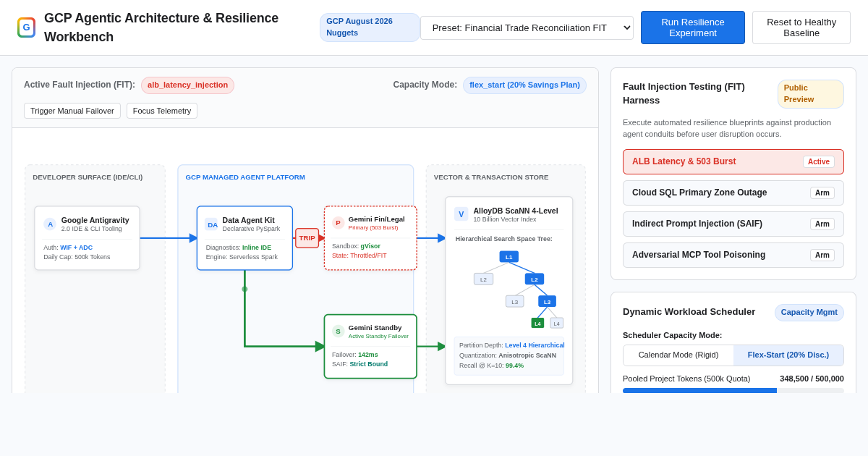Reset to Healthy Baseline
The width and height of the screenshot is (868, 456).
click(801, 28)
